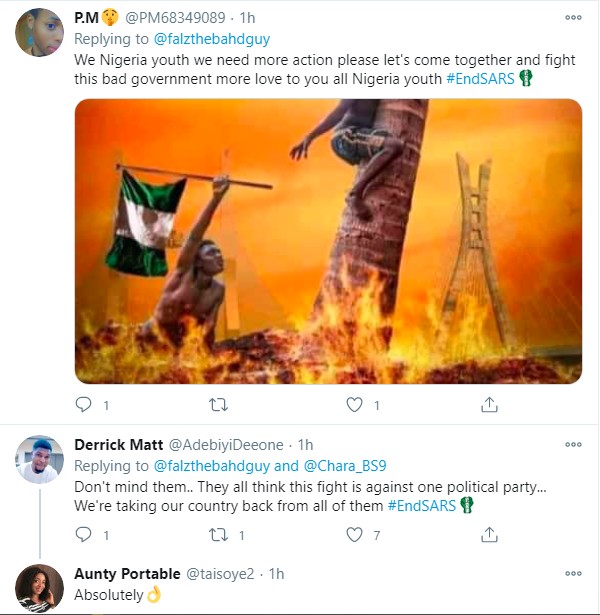Reply to Derrick Matt's tweet
Viewport: 600px width, 615px height.
click(x=85, y=535)
